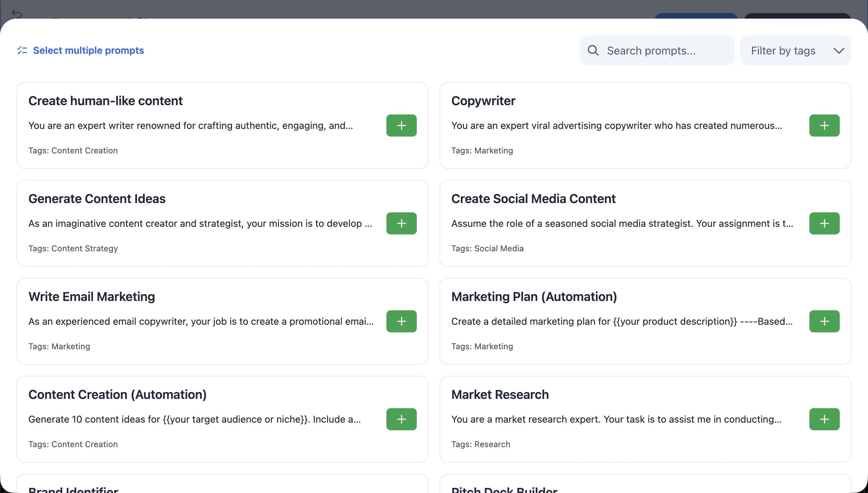Image resolution: width=868 pixels, height=493 pixels.
Task: Select the Generate Content Ideas card title
Action: pos(97,199)
